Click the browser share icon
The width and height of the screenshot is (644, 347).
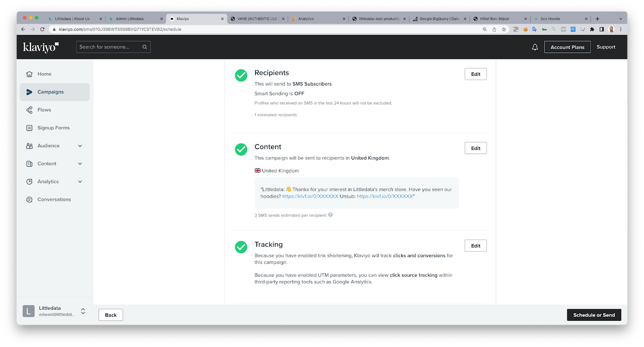click(494, 29)
